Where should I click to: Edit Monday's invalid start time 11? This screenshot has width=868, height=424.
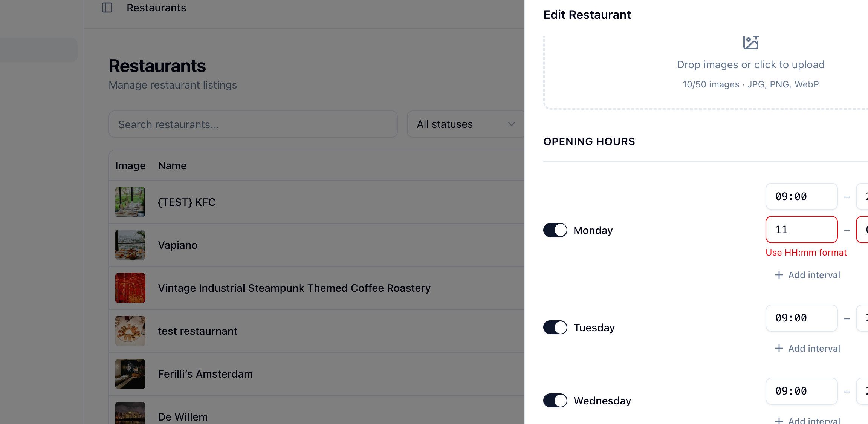tap(801, 230)
